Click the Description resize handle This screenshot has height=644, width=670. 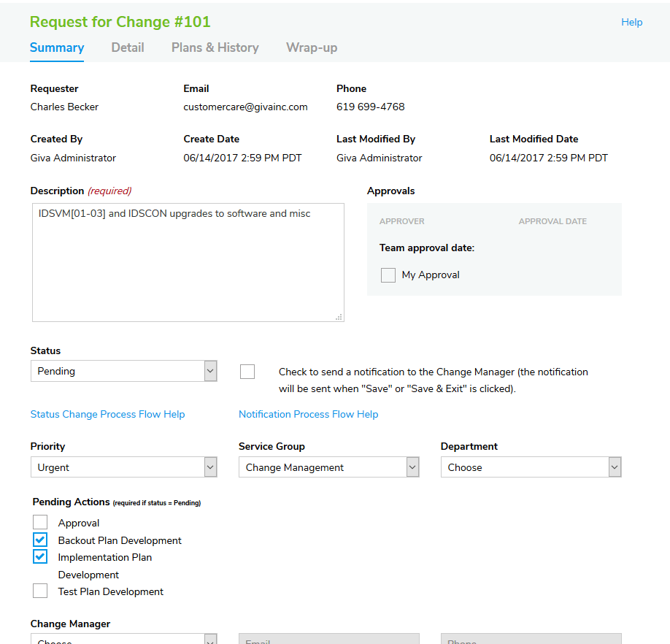339,317
